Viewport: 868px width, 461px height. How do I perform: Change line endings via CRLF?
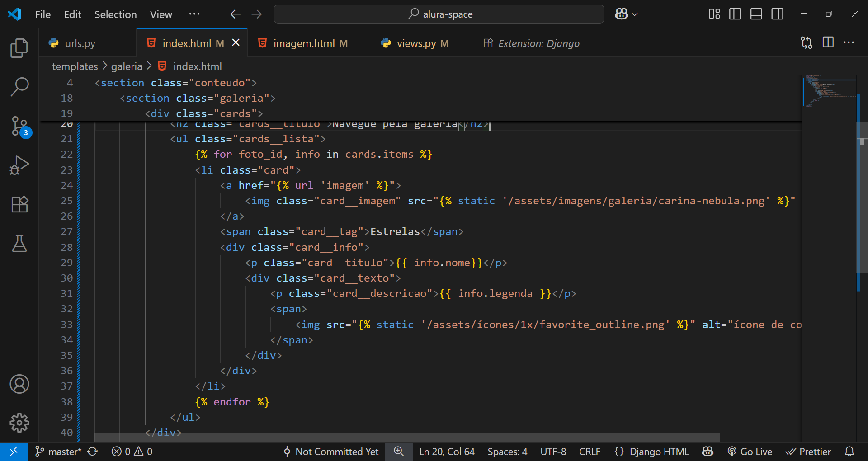click(590, 452)
